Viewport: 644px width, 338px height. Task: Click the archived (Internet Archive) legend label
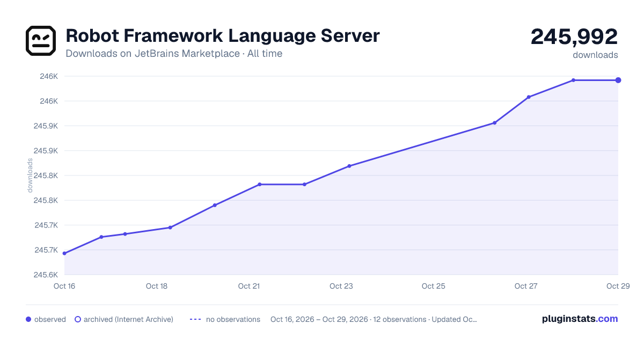[x=128, y=319]
